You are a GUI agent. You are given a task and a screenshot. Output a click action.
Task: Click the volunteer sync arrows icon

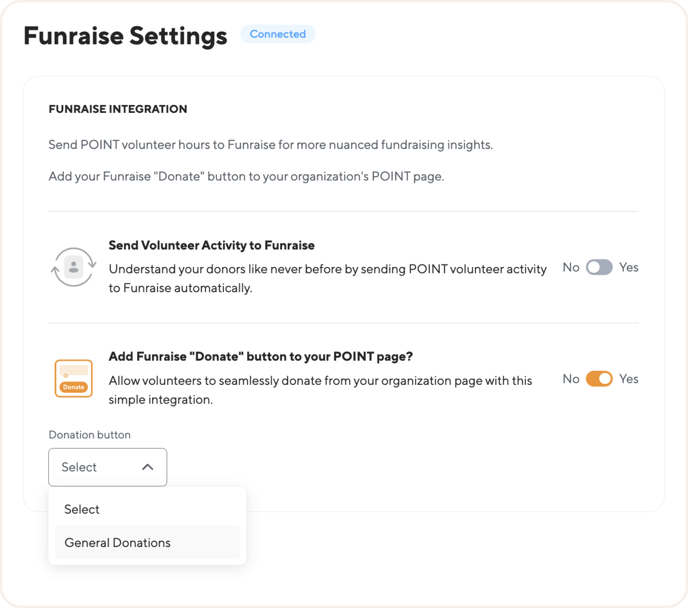[x=74, y=267]
